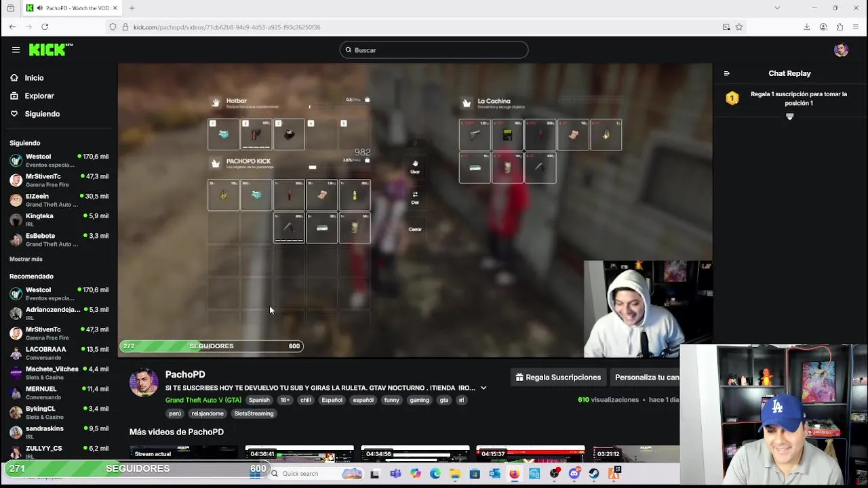Open Firefox extensions puzzle icon

click(x=840, y=27)
